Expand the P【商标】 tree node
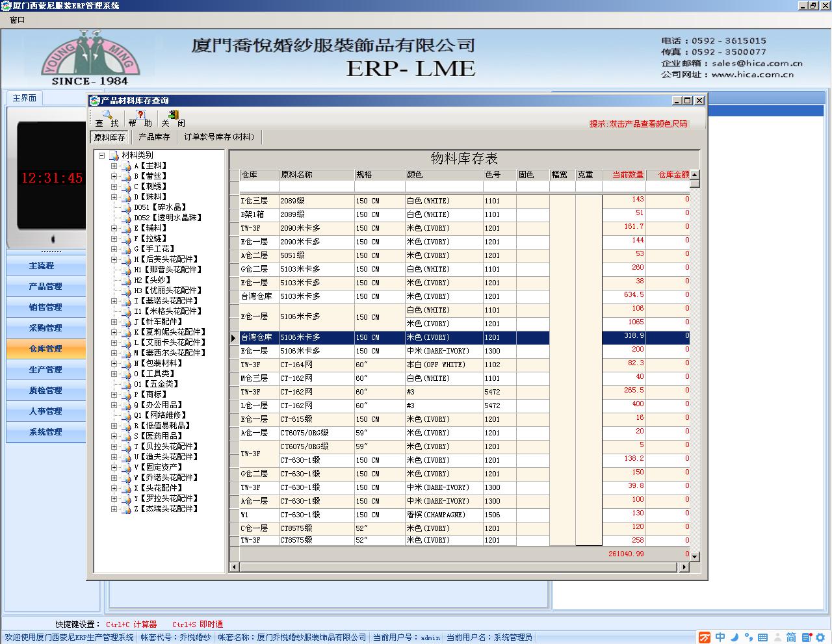Screen dimensions: 832x644 114,394
